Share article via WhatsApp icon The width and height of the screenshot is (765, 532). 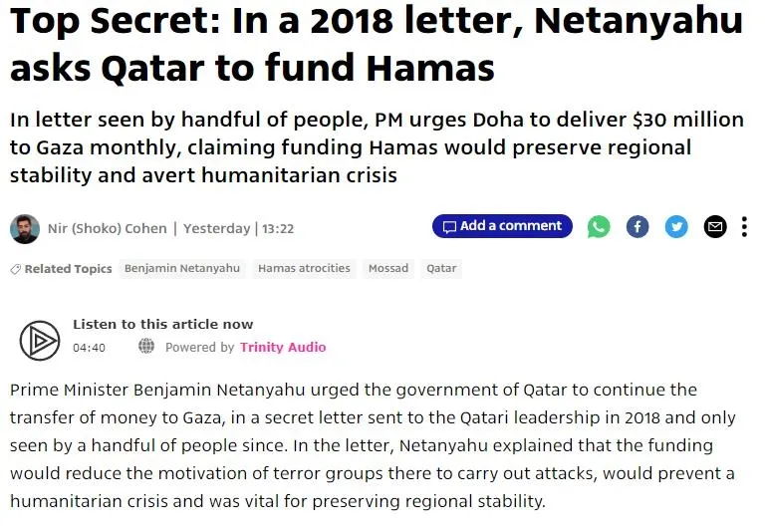click(x=599, y=227)
